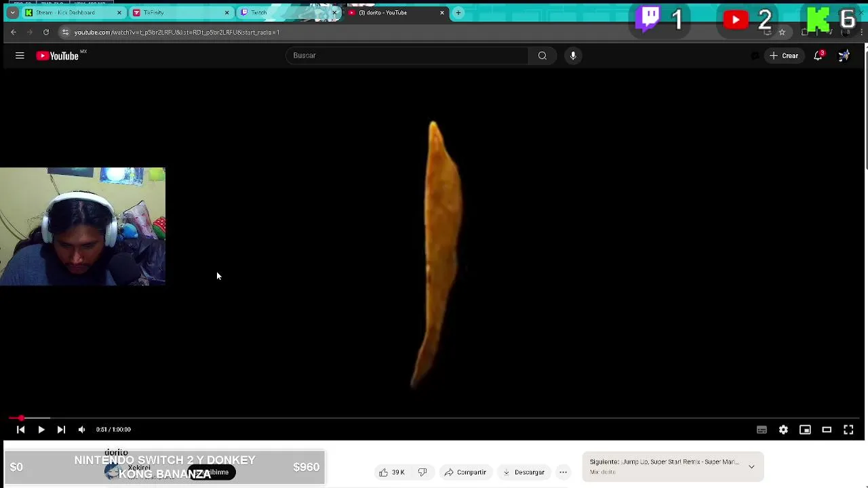868x488 pixels.
Task: Close the TikFinity tab
Action: pos(227,12)
